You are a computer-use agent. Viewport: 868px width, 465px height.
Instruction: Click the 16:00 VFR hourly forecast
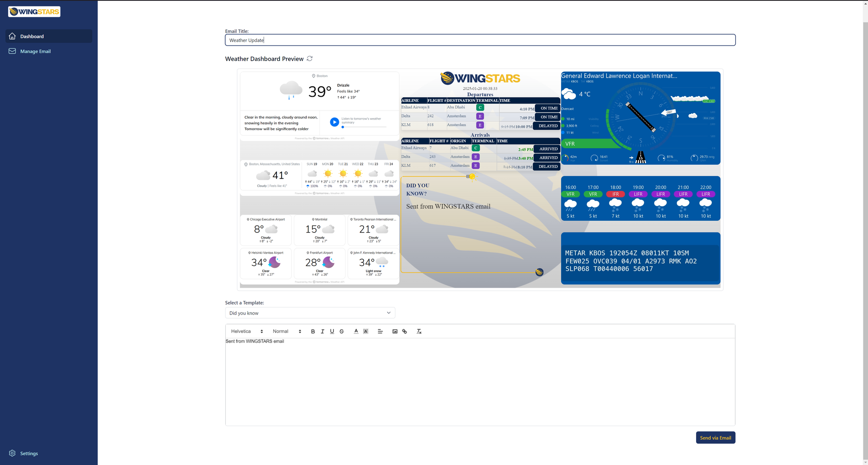pos(570,202)
